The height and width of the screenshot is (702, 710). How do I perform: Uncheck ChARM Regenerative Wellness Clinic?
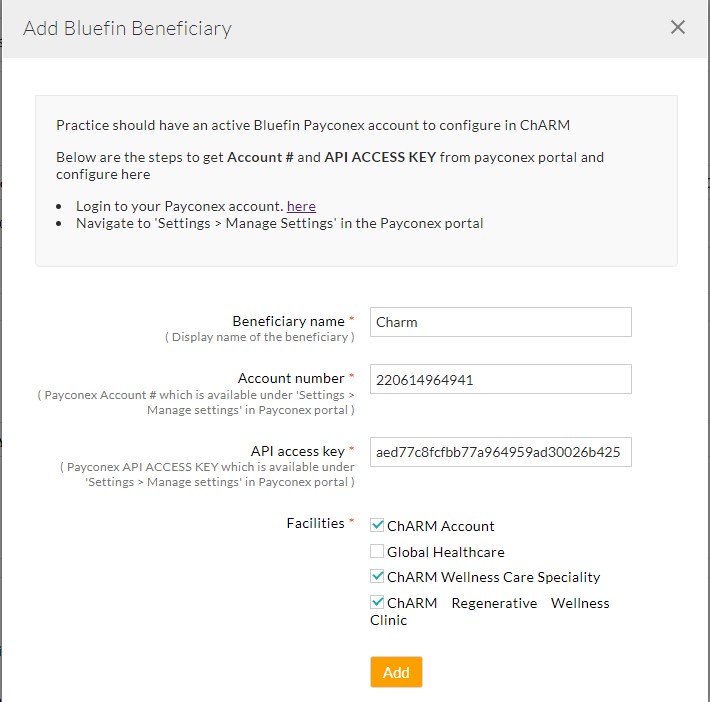(x=377, y=602)
